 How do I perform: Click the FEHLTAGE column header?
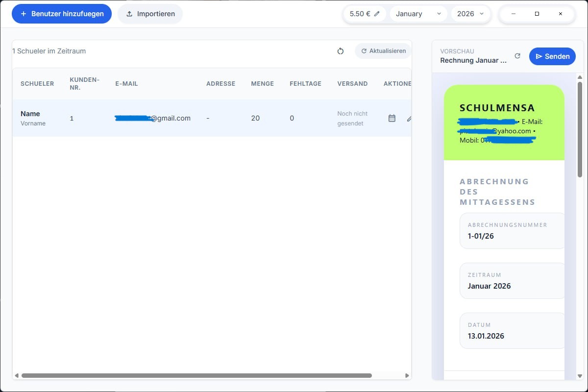(305, 84)
